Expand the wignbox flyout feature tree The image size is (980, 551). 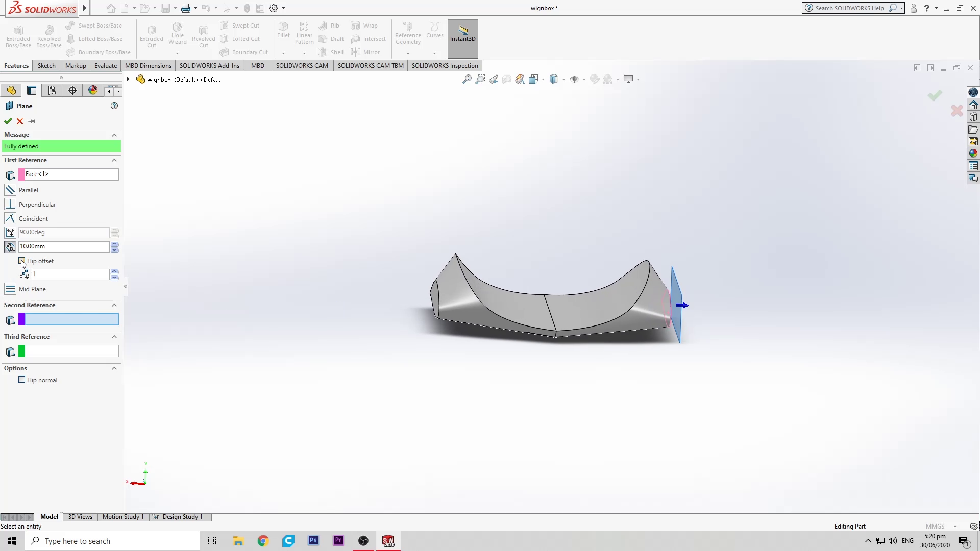click(x=128, y=79)
